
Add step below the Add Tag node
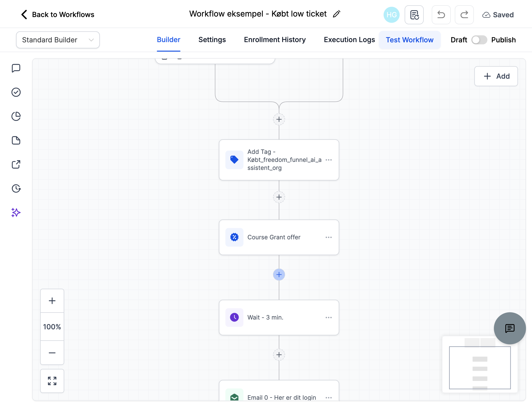click(279, 197)
